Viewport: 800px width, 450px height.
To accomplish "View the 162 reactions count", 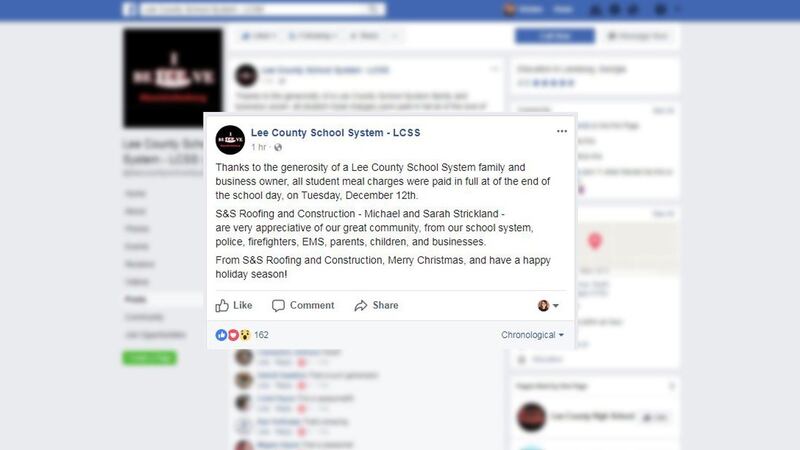I will pos(261,335).
